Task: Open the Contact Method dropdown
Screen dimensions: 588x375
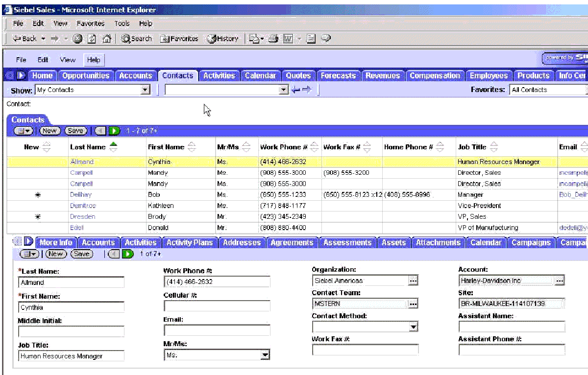Action: click(x=414, y=327)
